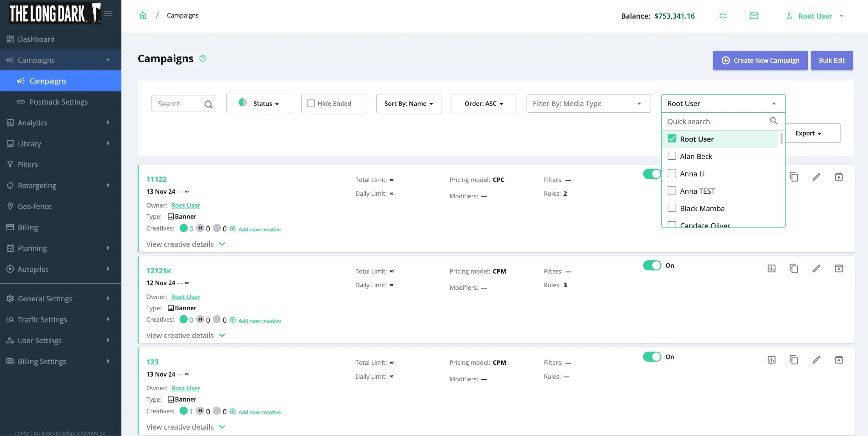
Task: Click The Long Dark logo
Action: pyautogui.click(x=55, y=13)
